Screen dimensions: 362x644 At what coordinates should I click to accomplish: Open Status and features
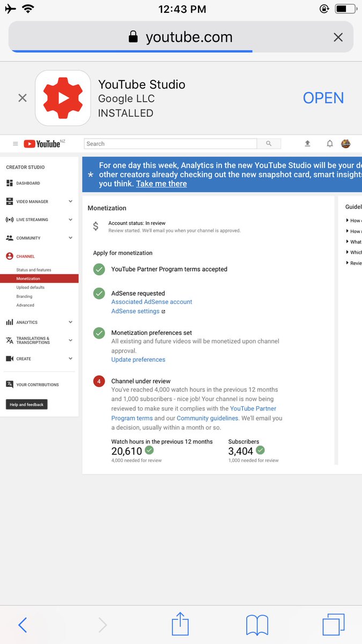coord(34,270)
